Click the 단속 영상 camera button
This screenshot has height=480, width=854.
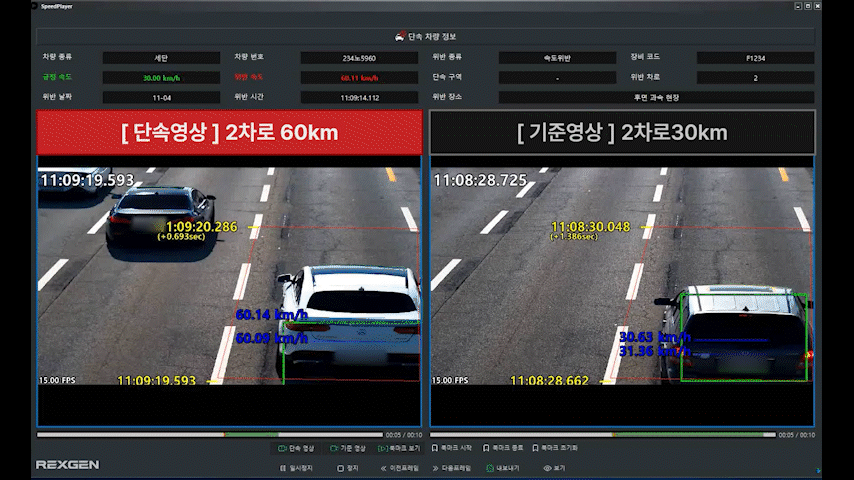pos(296,448)
